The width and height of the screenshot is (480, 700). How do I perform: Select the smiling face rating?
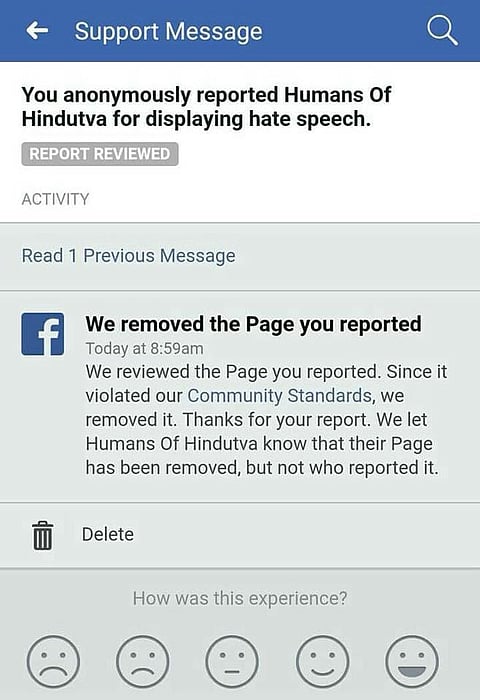tap(322, 662)
